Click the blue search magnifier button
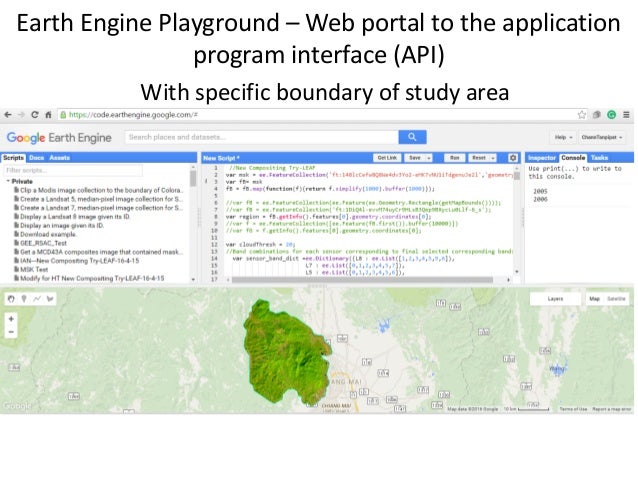Viewport: 638px width, 479px height. 412,137
